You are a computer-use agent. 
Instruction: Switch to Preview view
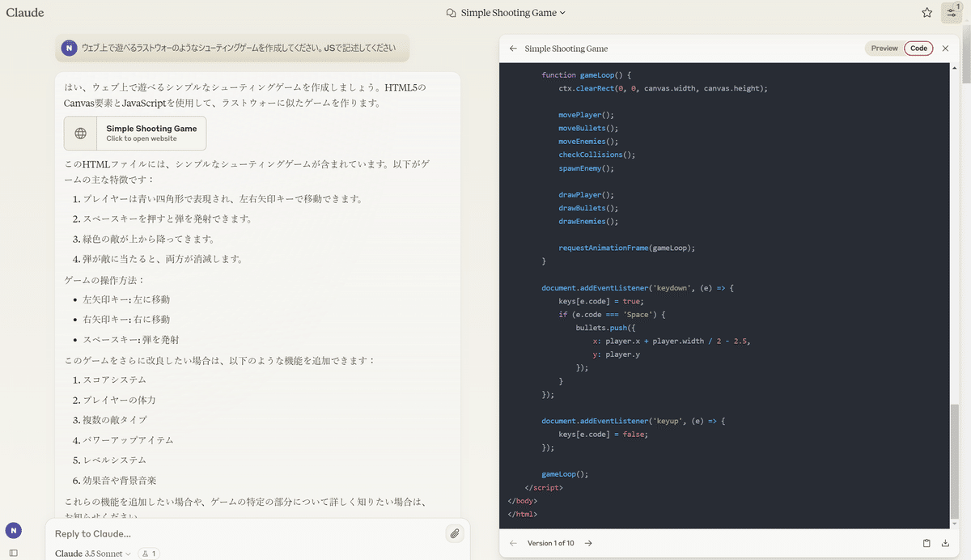coord(884,49)
